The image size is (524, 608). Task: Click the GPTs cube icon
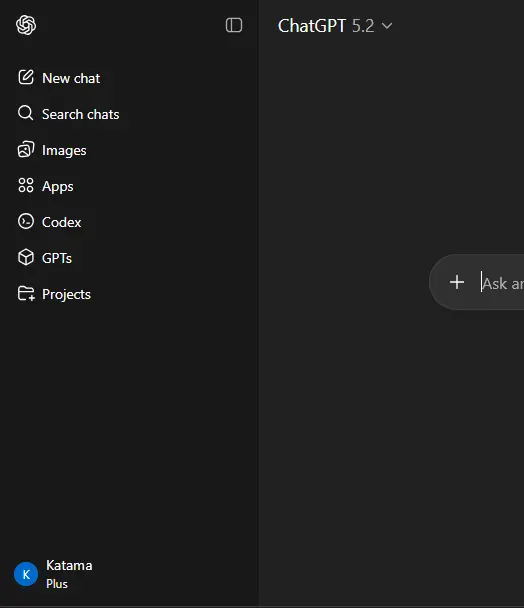[x=26, y=257]
